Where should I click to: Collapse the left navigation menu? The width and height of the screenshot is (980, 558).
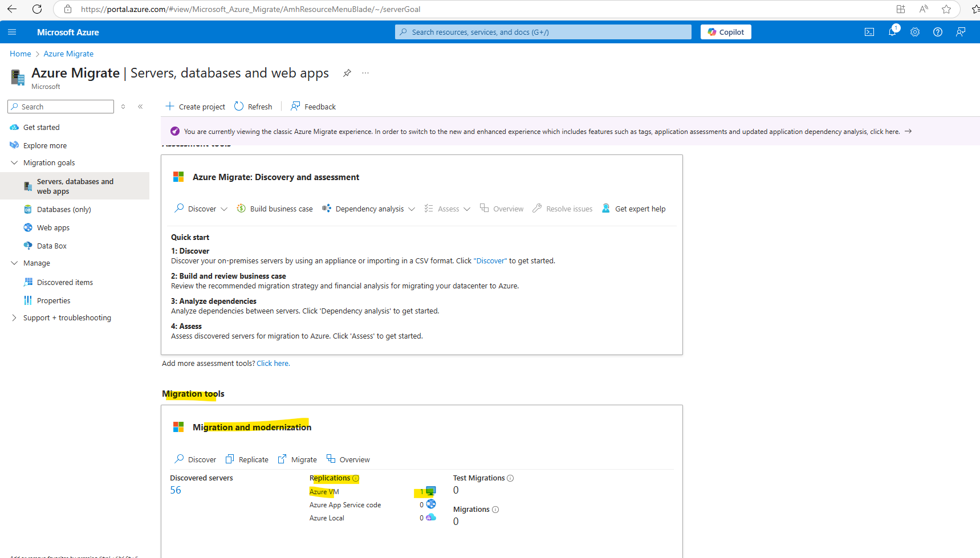[x=140, y=107]
